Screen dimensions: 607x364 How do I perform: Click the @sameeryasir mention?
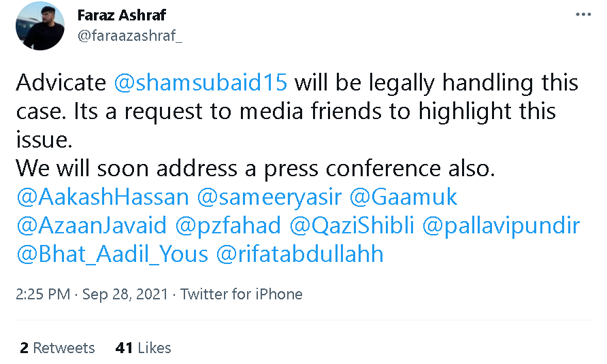pyautogui.click(x=269, y=198)
